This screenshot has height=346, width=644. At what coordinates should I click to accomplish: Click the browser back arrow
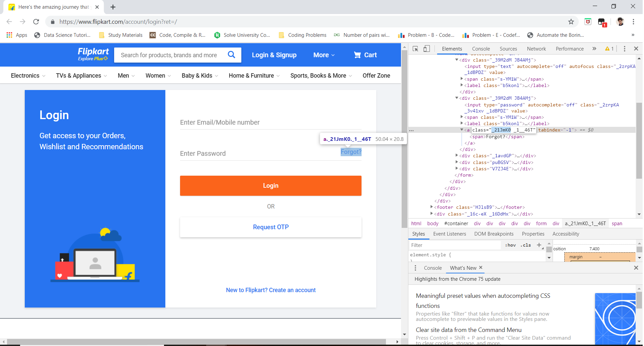(9, 22)
